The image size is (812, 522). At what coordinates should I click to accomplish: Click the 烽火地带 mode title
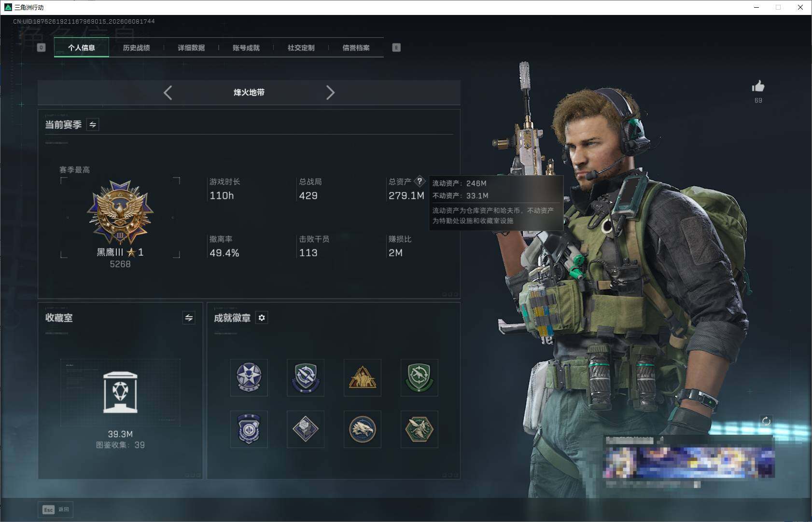[x=249, y=93]
